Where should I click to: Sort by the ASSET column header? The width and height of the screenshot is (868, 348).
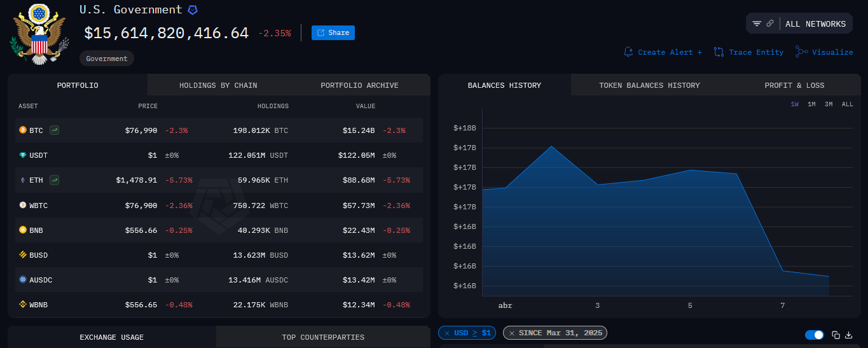point(28,106)
